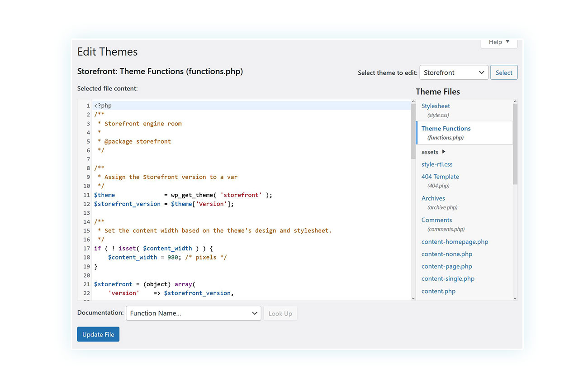Click the Select theme button
The width and height of the screenshot is (588, 389).
click(x=504, y=72)
